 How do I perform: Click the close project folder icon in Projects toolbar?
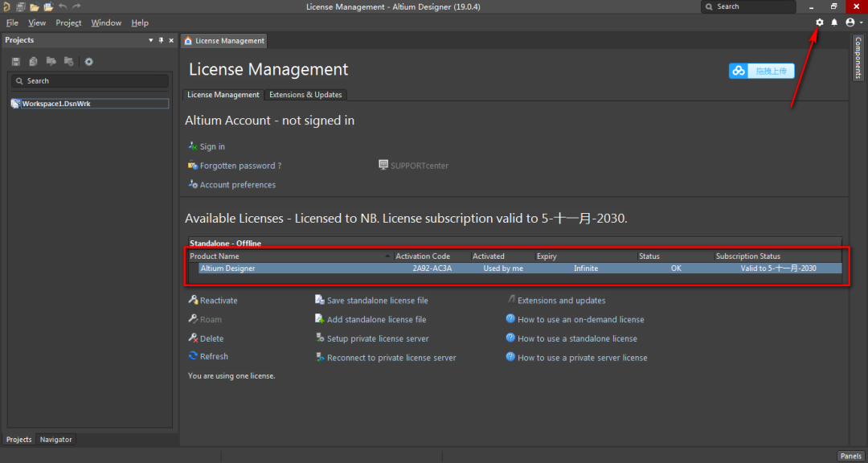click(x=68, y=61)
